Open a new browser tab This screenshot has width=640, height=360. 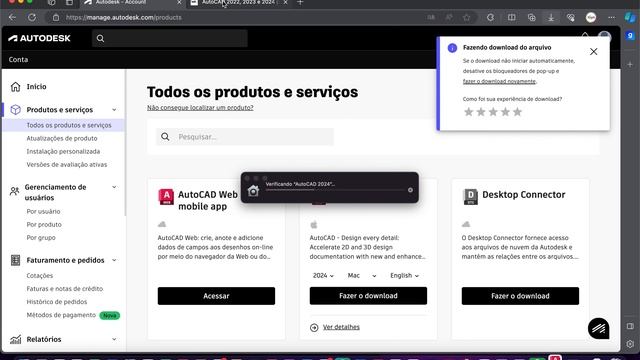click(300, 3)
